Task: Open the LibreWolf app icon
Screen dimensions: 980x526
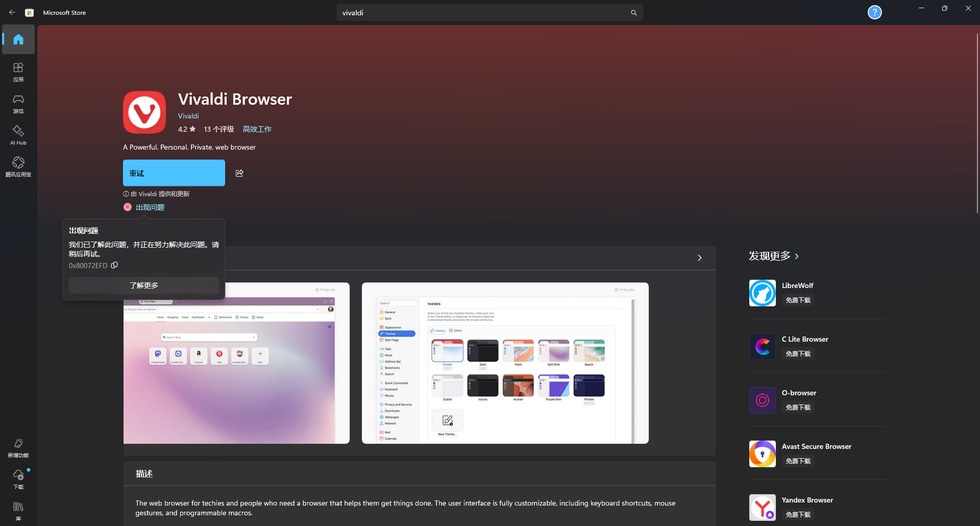Action: [x=762, y=293]
